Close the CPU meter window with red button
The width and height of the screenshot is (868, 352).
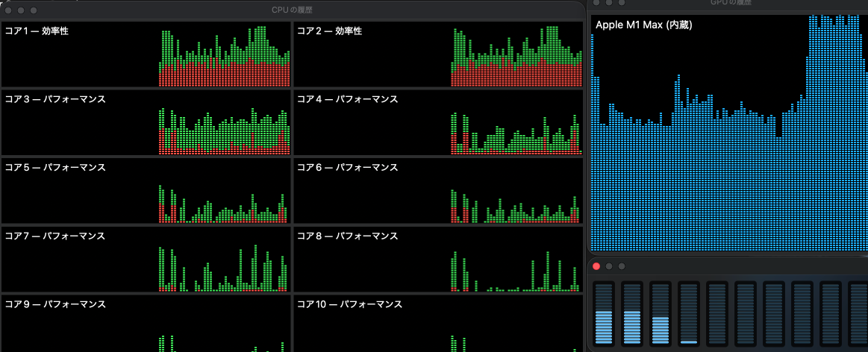[597, 266]
